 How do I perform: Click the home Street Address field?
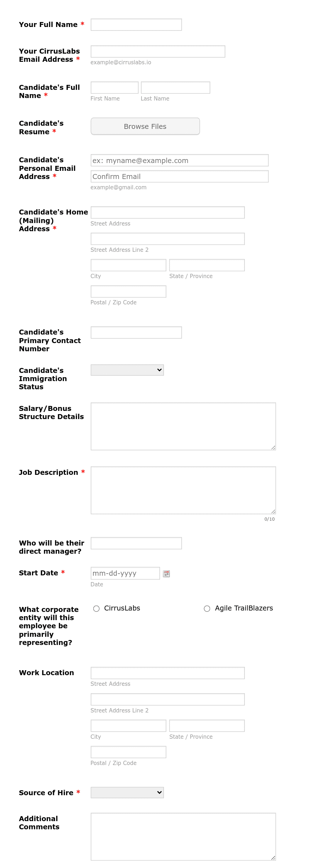pos(167,212)
